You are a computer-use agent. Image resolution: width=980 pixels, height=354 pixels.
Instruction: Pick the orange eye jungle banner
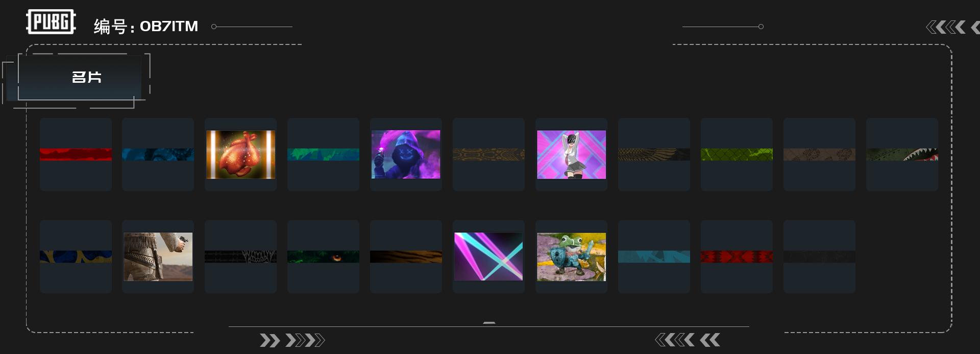coord(323,256)
